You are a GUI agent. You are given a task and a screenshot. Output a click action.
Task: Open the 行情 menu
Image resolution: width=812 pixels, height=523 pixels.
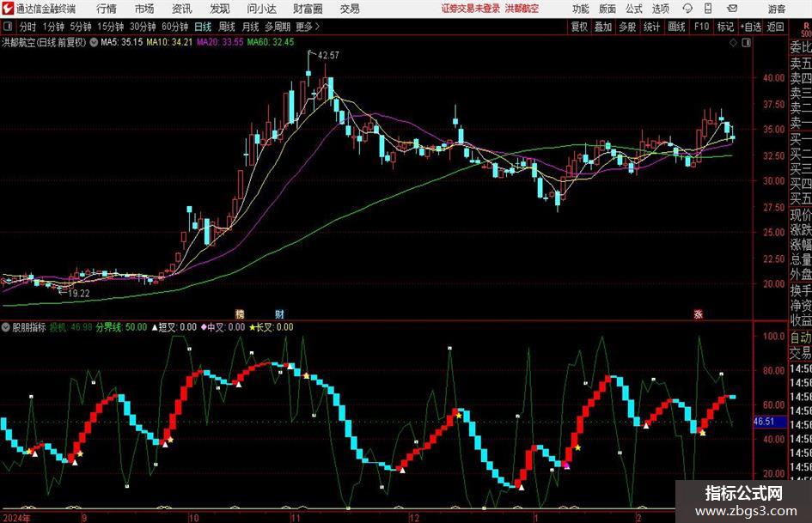tap(107, 9)
